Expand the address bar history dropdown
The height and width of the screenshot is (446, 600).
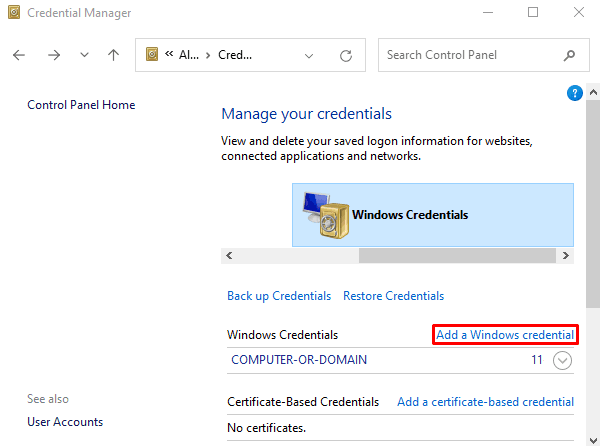point(309,56)
